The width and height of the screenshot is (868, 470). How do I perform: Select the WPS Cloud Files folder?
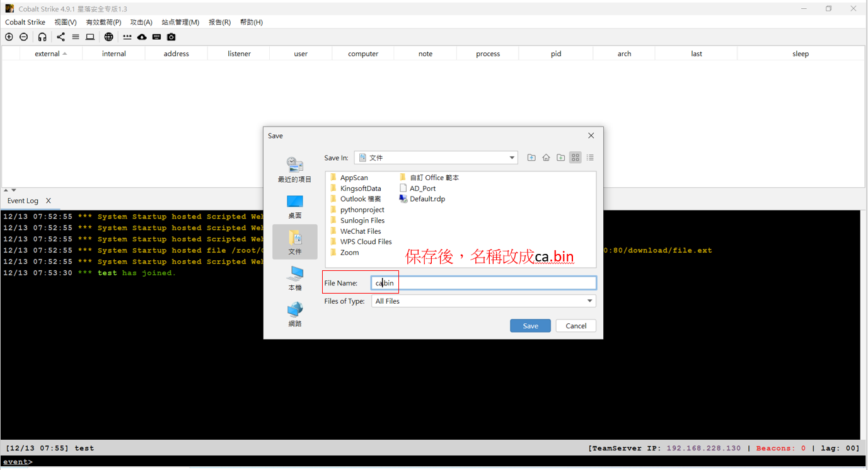[x=361, y=242]
